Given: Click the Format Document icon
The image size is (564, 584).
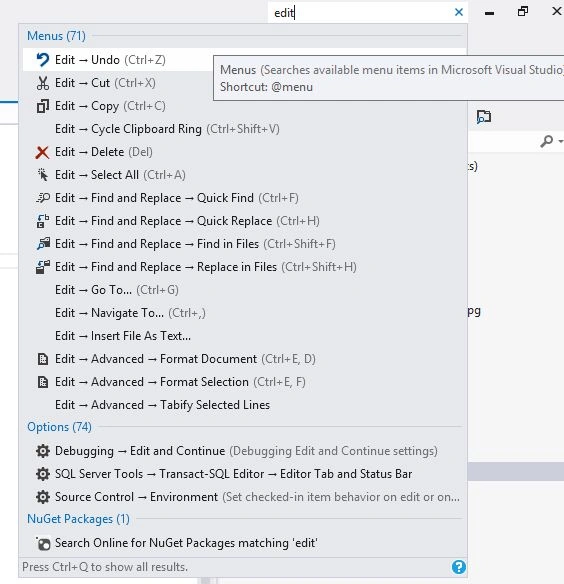Looking at the screenshot, I should [x=42, y=359].
